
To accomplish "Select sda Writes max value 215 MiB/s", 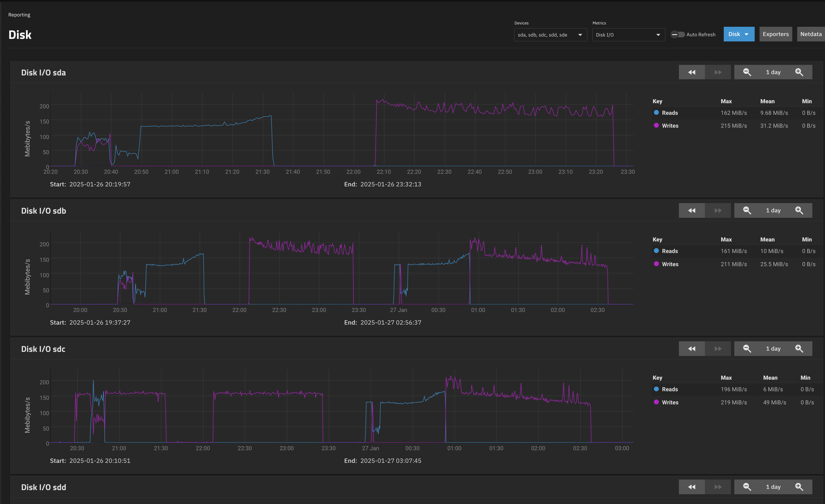I will (734, 126).
